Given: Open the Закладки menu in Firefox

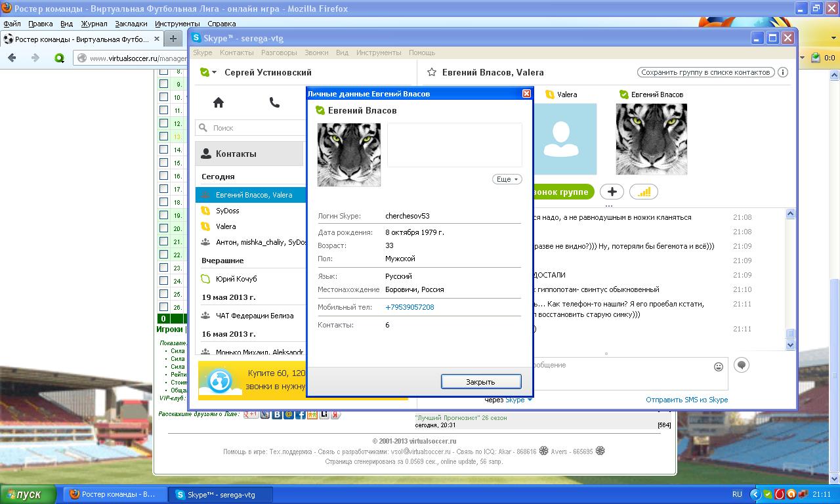Looking at the screenshot, I should pyautogui.click(x=131, y=24).
